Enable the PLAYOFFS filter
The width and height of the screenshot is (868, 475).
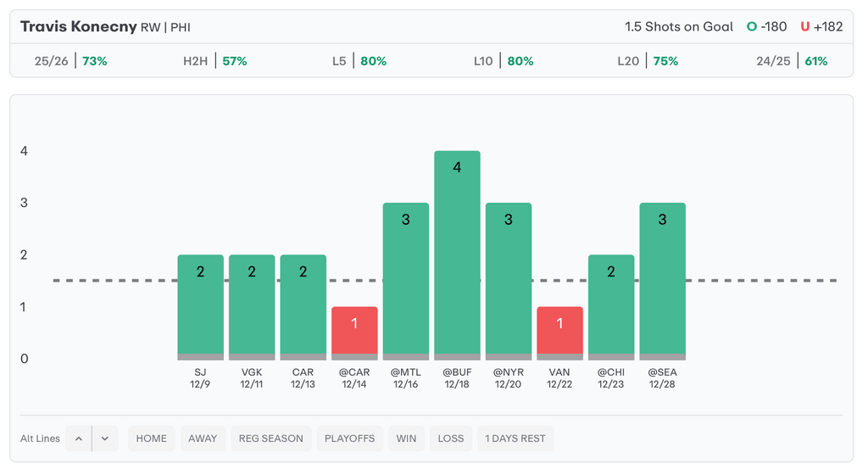[x=349, y=439]
